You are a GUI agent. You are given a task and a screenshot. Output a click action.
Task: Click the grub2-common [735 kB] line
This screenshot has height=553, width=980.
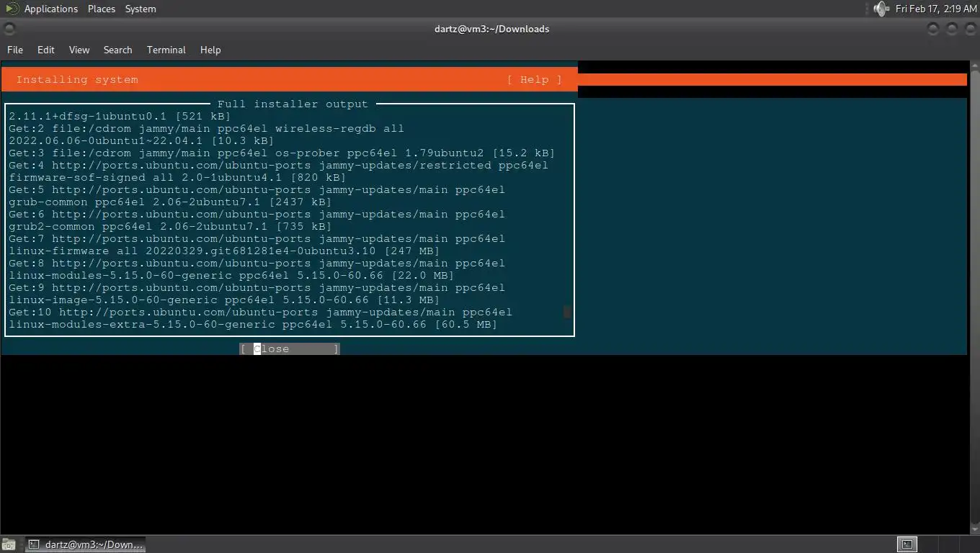(170, 226)
